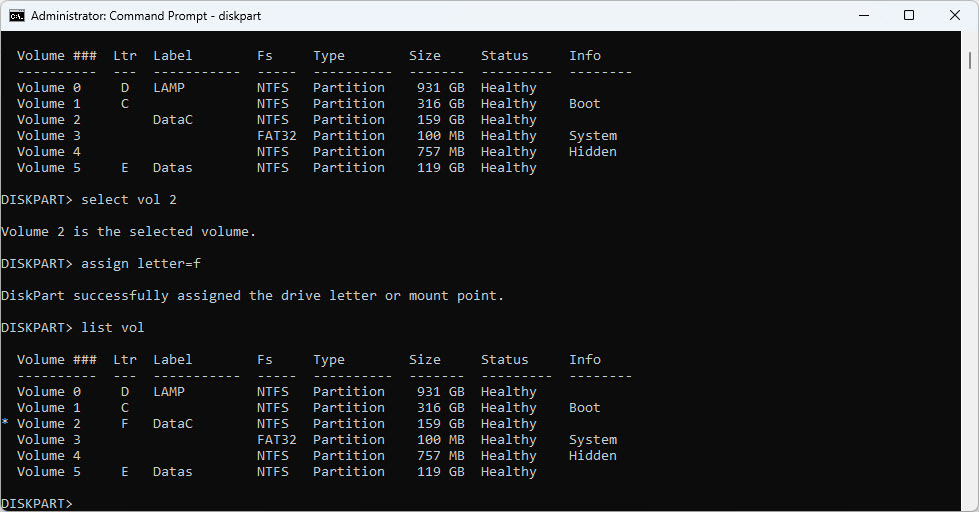This screenshot has width=979, height=512.
Task: Click "Volume 2 is the selected volume." message
Action: coord(129,232)
